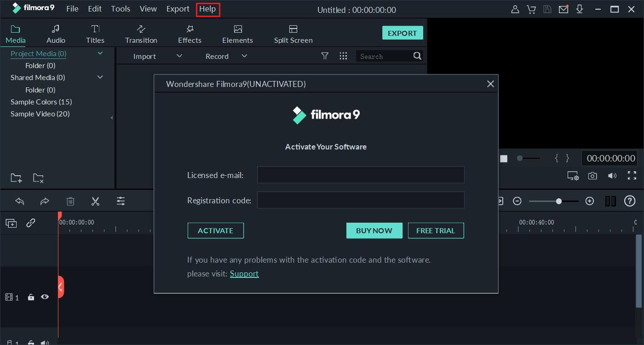Click the media Search field
Image resolution: width=644 pixels, height=345 pixels.
[x=384, y=56]
